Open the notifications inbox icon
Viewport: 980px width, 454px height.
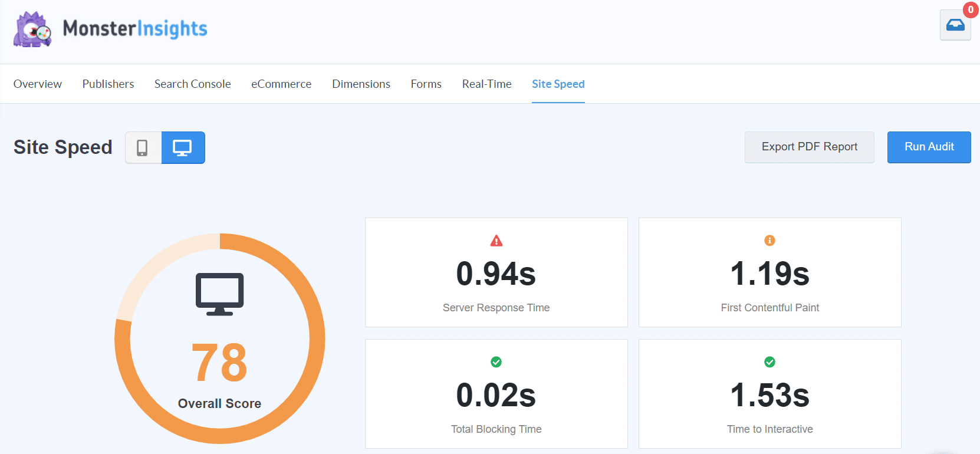point(955,25)
